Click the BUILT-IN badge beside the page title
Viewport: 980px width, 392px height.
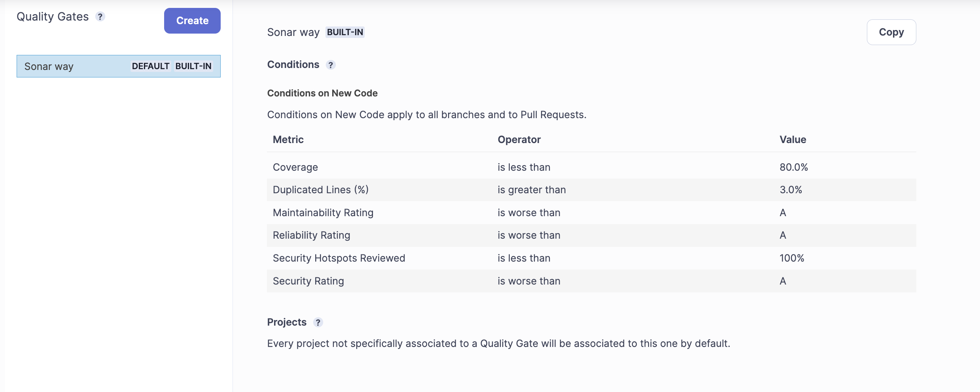point(345,32)
